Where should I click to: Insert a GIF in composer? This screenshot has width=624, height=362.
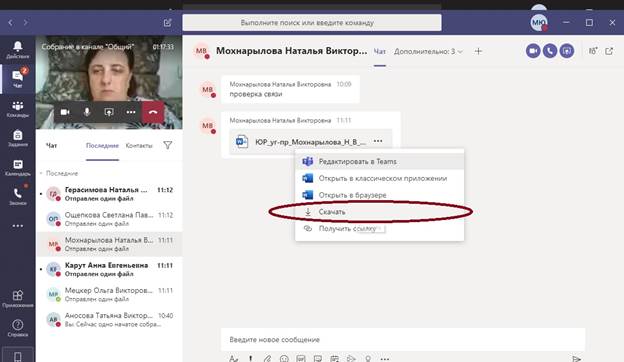(x=301, y=359)
